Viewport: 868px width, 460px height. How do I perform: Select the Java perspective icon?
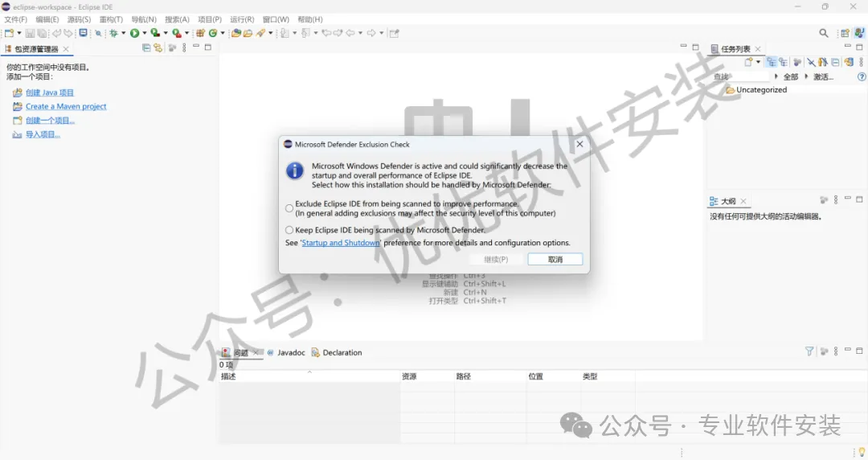tap(859, 33)
